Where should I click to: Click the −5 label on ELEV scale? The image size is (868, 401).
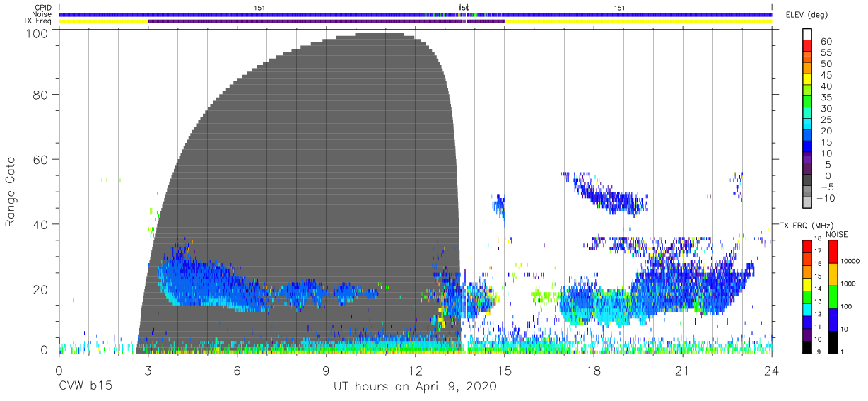pyautogui.click(x=826, y=187)
